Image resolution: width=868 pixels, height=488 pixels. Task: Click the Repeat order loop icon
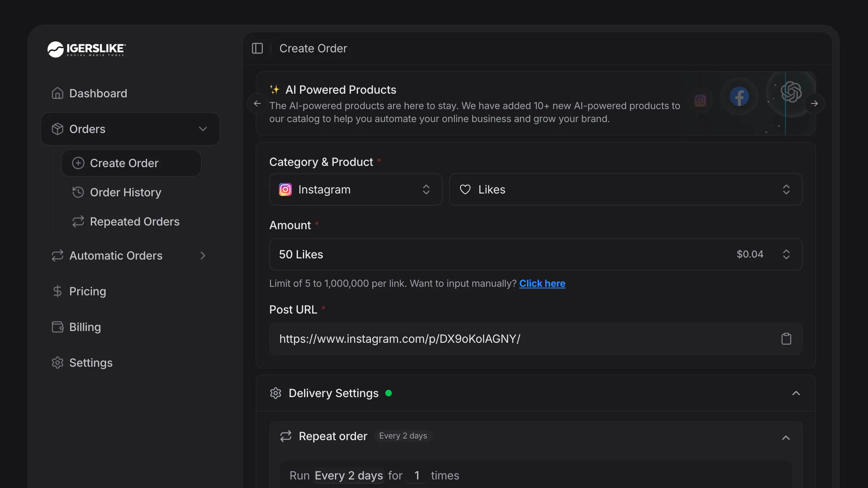coord(286,436)
